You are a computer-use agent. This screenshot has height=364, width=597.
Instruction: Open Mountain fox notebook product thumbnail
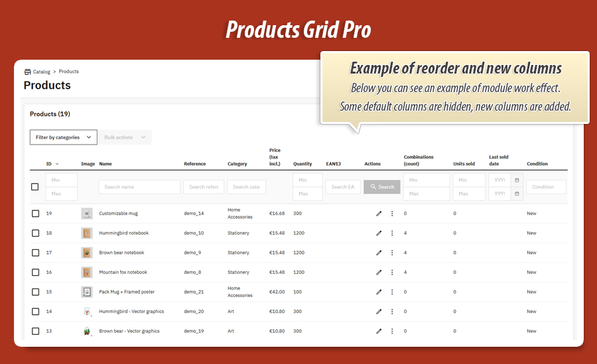[x=87, y=273]
